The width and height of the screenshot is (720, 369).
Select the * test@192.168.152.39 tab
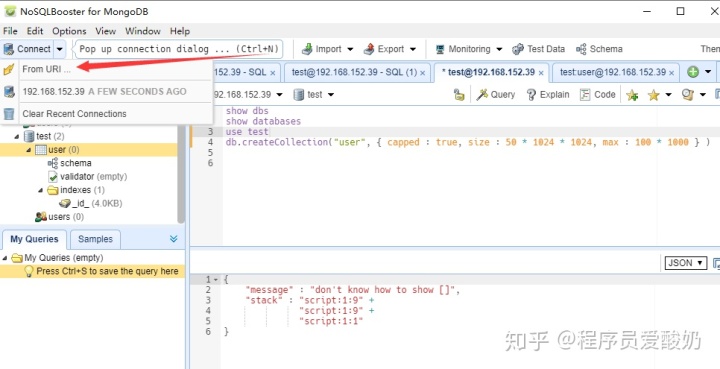coord(488,72)
